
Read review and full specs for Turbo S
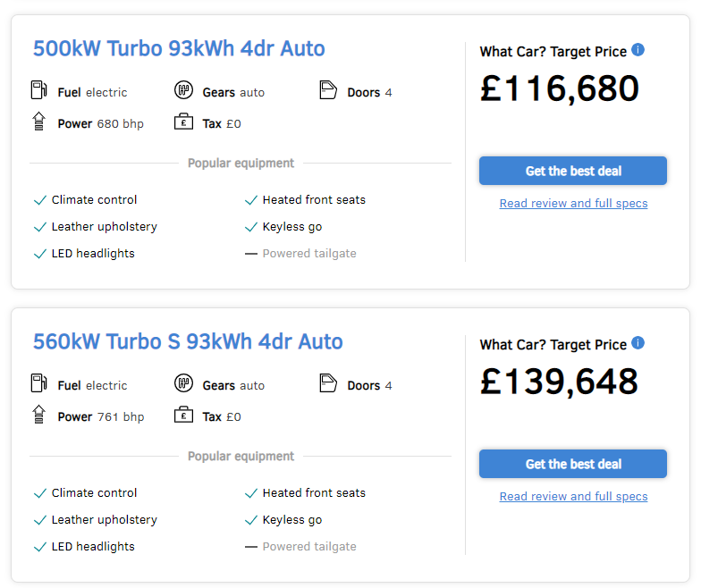tap(573, 497)
